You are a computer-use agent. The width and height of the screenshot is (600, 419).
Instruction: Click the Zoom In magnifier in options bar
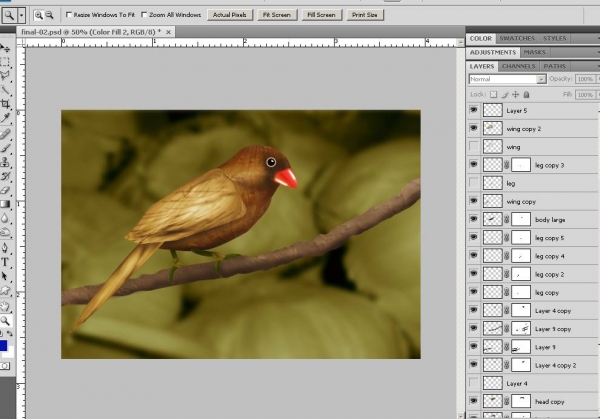(x=39, y=15)
